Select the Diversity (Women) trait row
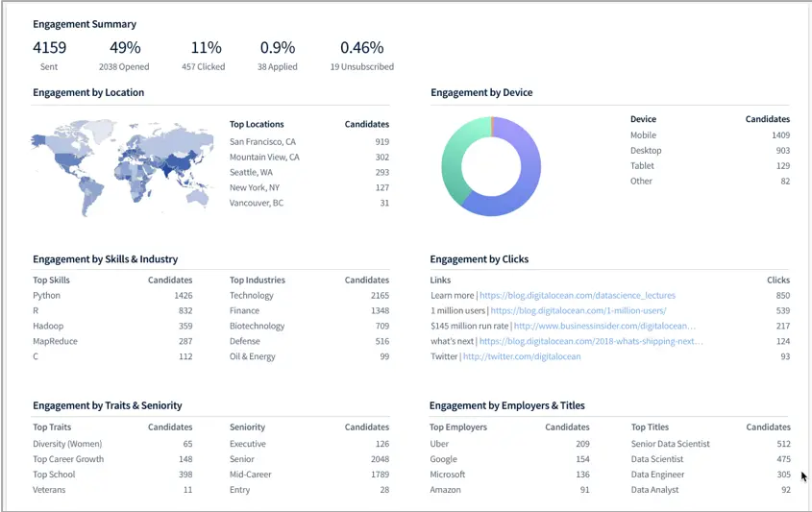Screen dimensions: 812x512 click(x=112, y=444)
